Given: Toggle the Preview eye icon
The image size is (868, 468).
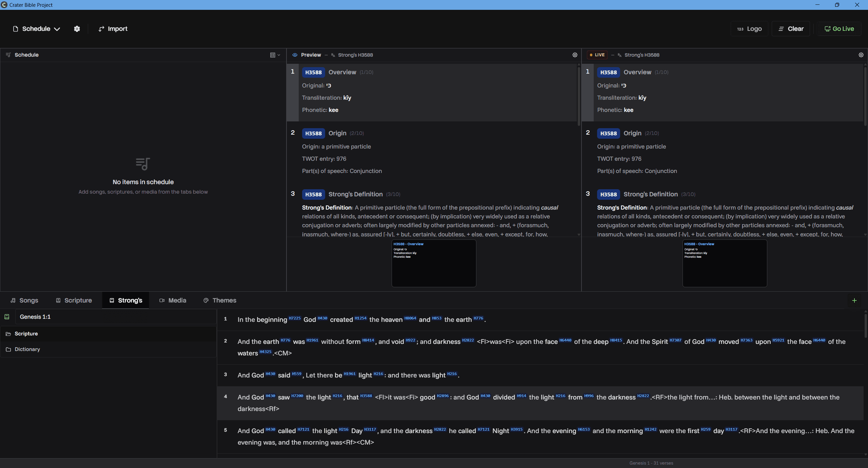Looking at the screenshot, I should click(295, 55).
